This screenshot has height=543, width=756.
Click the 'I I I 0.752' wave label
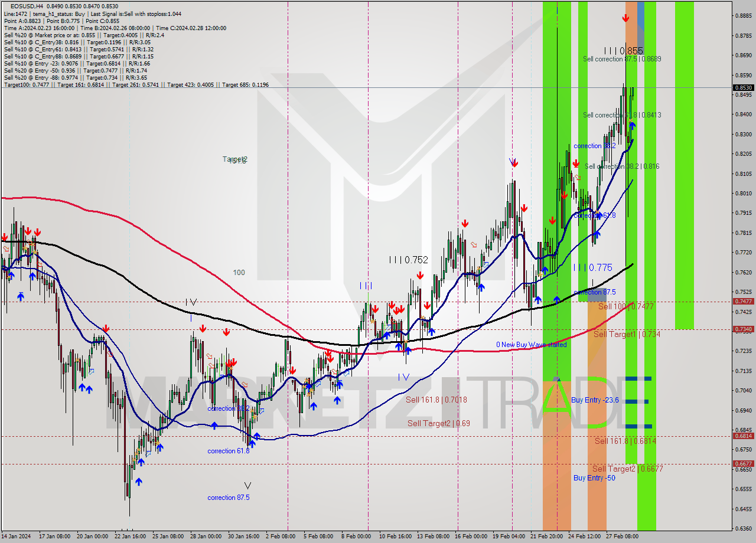408,260
